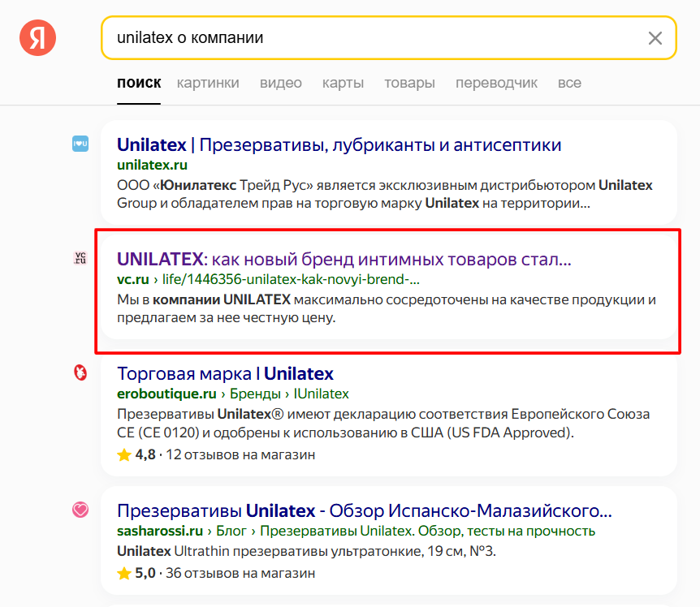Open the видео tab

281,83
